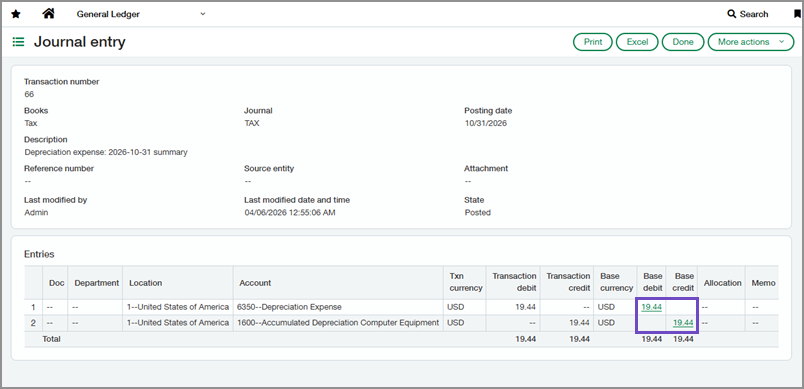This screenshot has height=389, width=804.
Task: Click the Transaction credit column header
Action: point(567,282)
